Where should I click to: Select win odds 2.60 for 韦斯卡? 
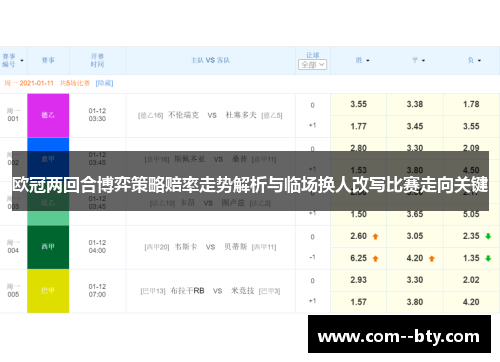(x=358, y=236)
